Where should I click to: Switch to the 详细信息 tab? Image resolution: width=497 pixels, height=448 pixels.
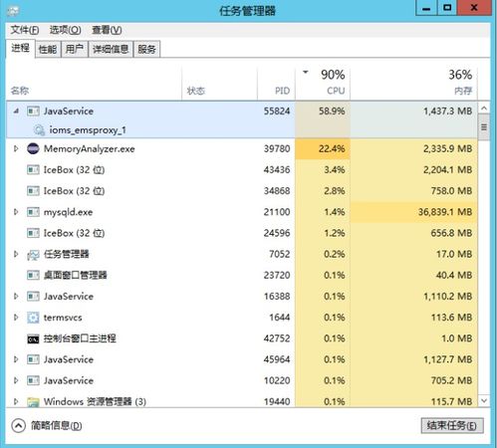(111, 50)
